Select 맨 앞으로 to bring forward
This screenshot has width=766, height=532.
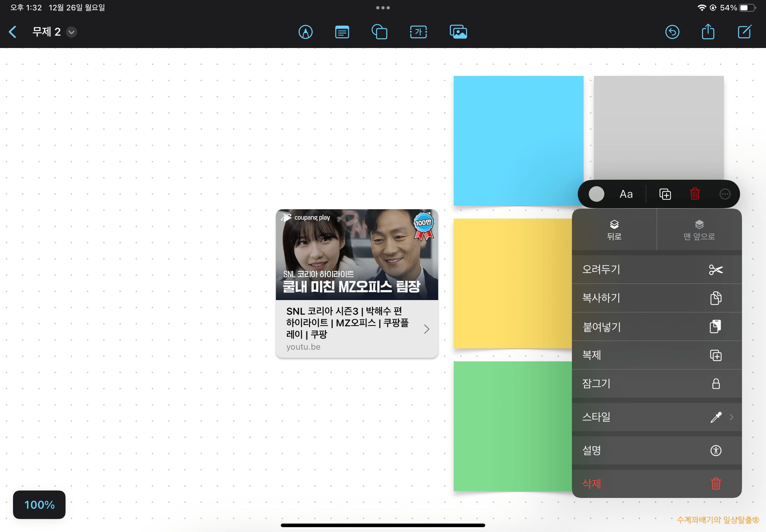point(699,230)
